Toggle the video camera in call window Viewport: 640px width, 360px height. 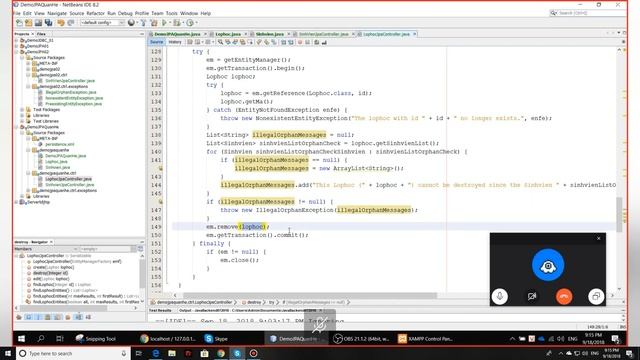pyautogui.click(x=532, y=296)
